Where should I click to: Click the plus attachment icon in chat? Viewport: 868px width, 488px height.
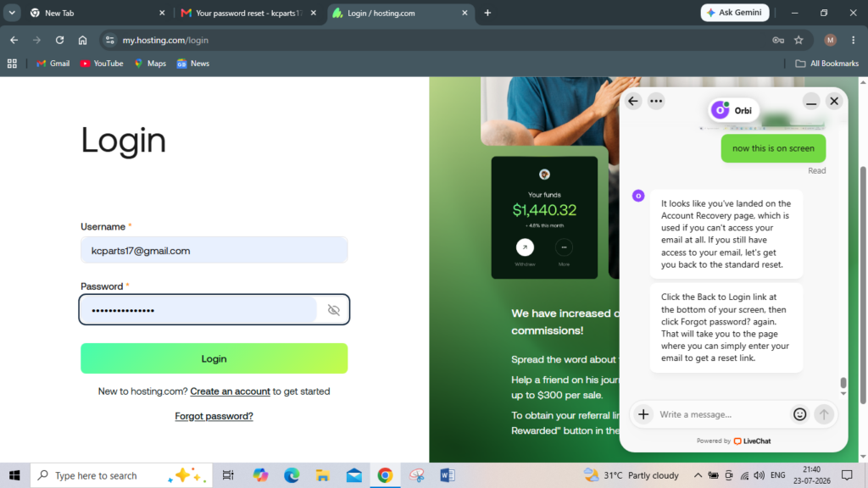643,413
